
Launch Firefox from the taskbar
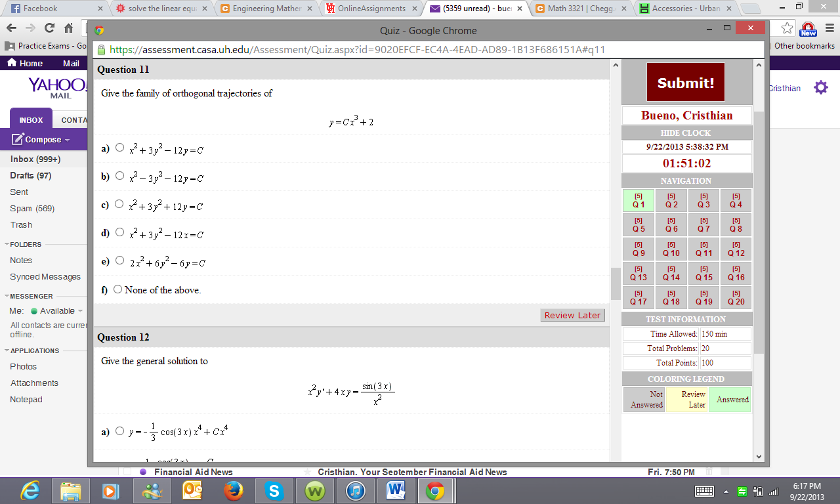click(233, 490)
